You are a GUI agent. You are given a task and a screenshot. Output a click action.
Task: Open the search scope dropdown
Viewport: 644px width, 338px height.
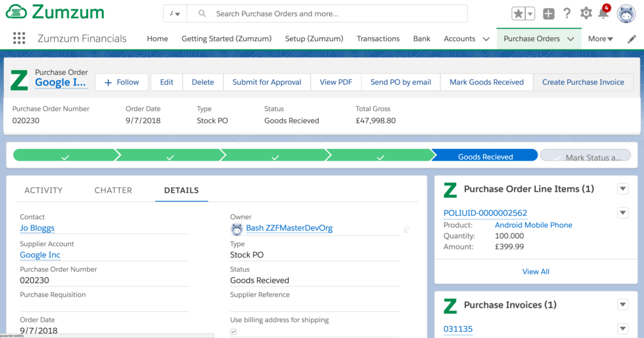(175, 14)
